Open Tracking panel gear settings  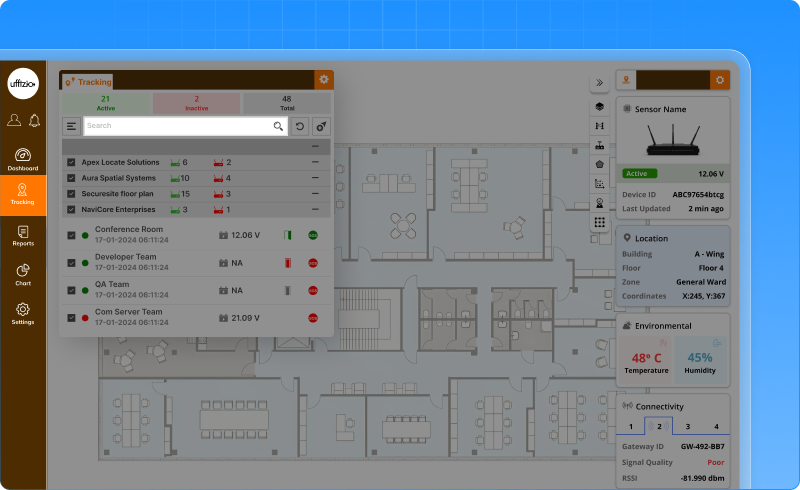coord(323,80)
